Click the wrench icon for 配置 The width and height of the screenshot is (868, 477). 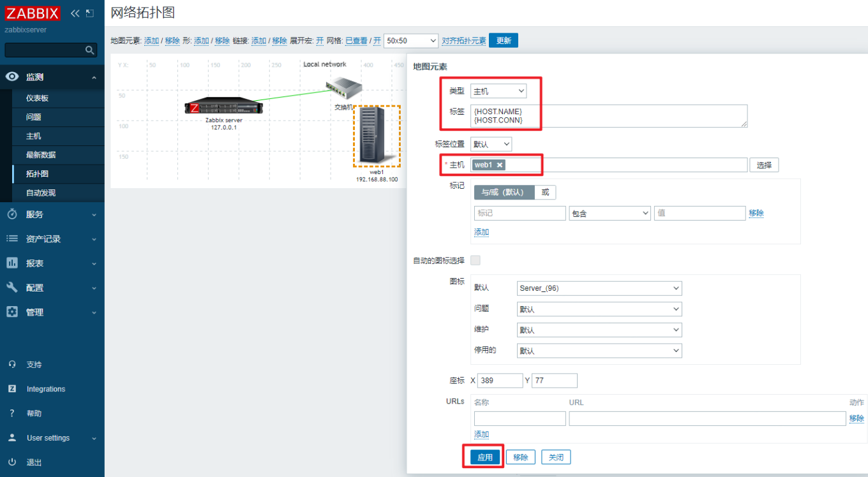[11, 288]
